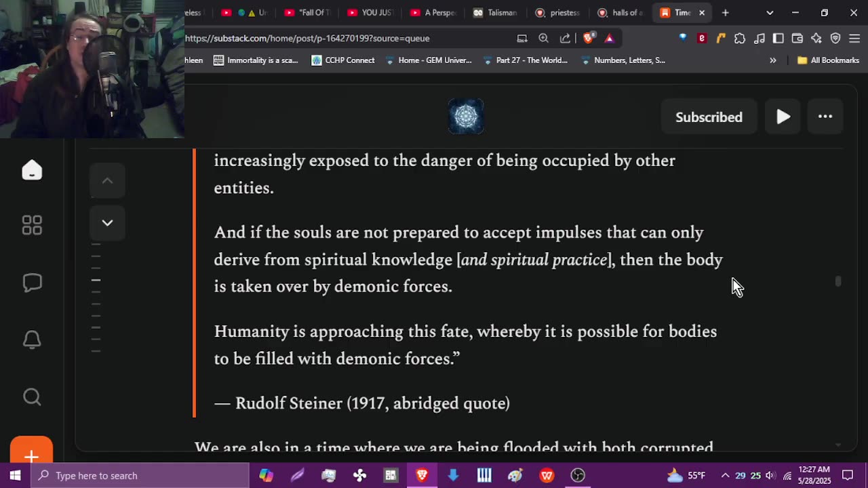Viewport: 868px width, 488px height.
Task: Open the volume speaker icon in tray
Action: [770, 475]
